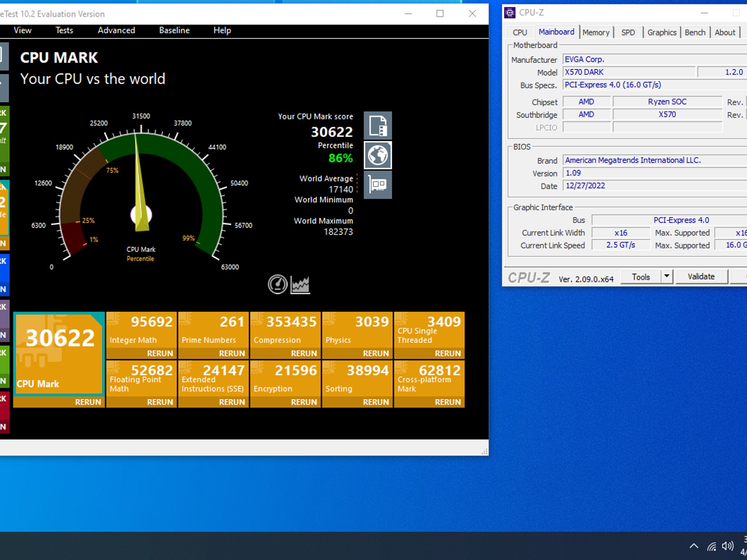Switch to the chart graph view icon
The height and width of the screenshot is (560, 747).
[x=300, y=285]
